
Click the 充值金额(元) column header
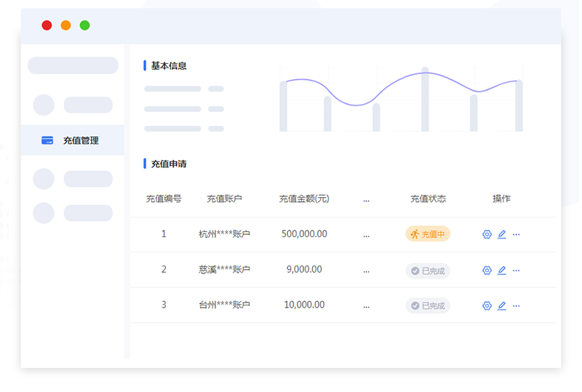click(x=304, y=199)
